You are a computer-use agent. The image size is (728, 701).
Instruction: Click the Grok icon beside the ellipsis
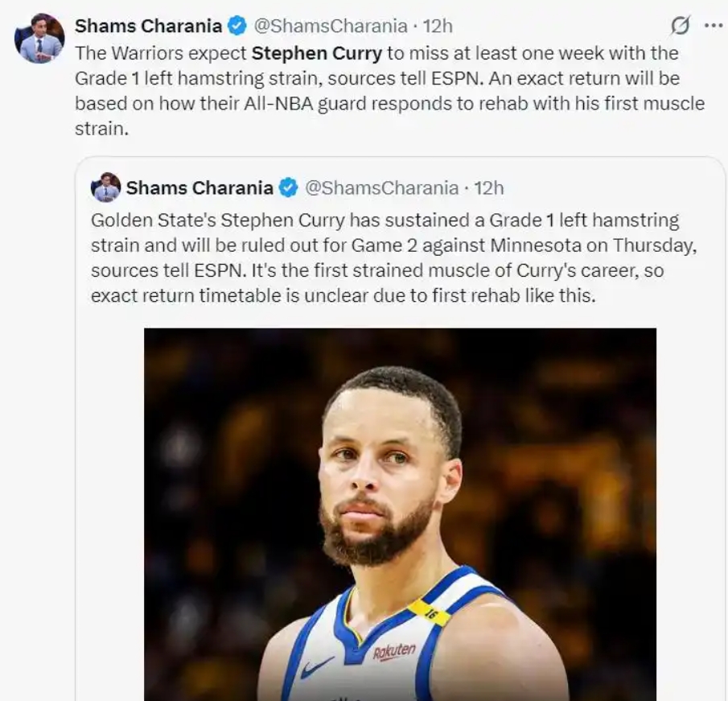[680, 26]
